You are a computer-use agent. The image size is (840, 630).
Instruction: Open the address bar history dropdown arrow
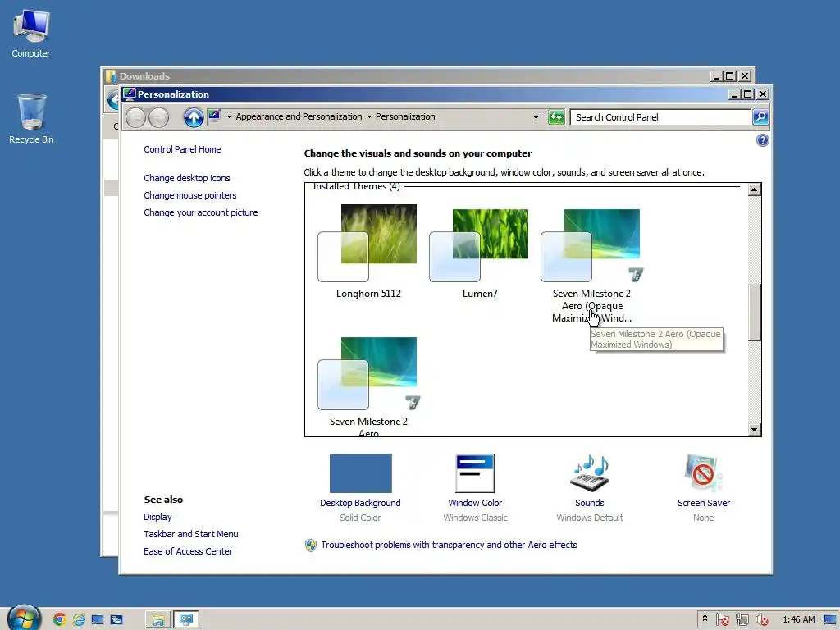(536, 117)
